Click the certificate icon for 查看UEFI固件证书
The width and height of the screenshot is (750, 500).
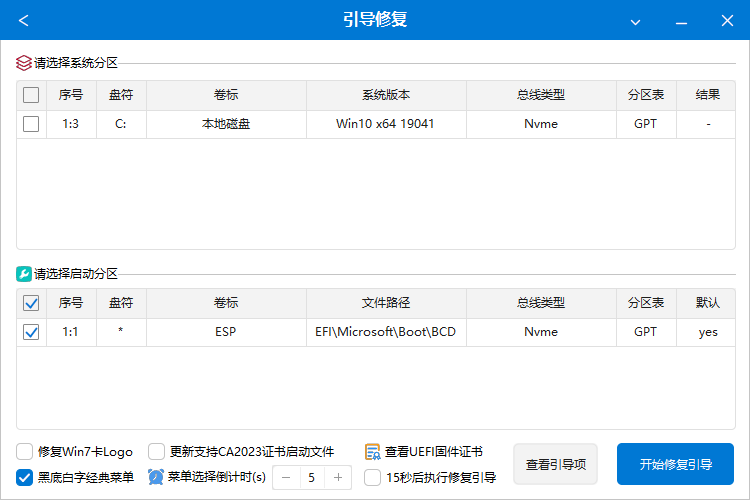373,452
